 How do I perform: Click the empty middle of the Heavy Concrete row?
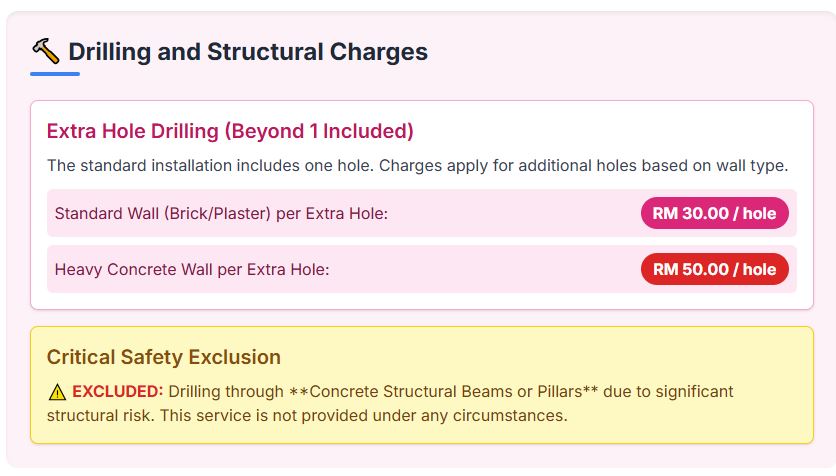click(480, 269)
